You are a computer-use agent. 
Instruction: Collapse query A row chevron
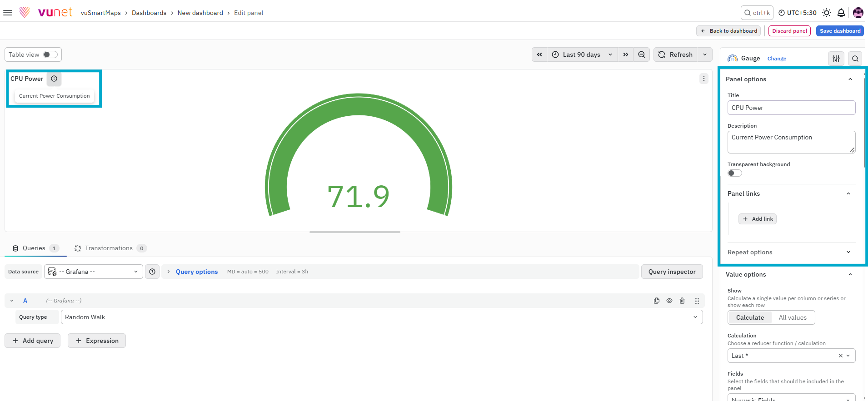[x=12, y=301]
